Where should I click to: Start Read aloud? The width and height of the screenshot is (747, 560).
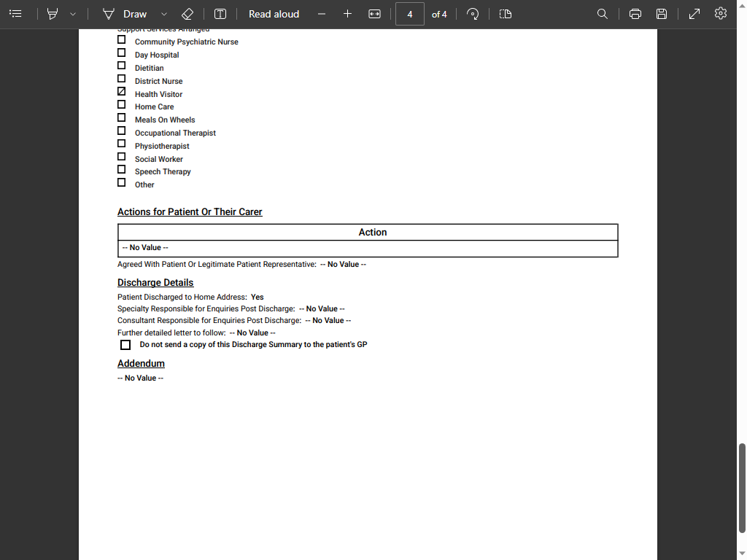coord(274,14)
